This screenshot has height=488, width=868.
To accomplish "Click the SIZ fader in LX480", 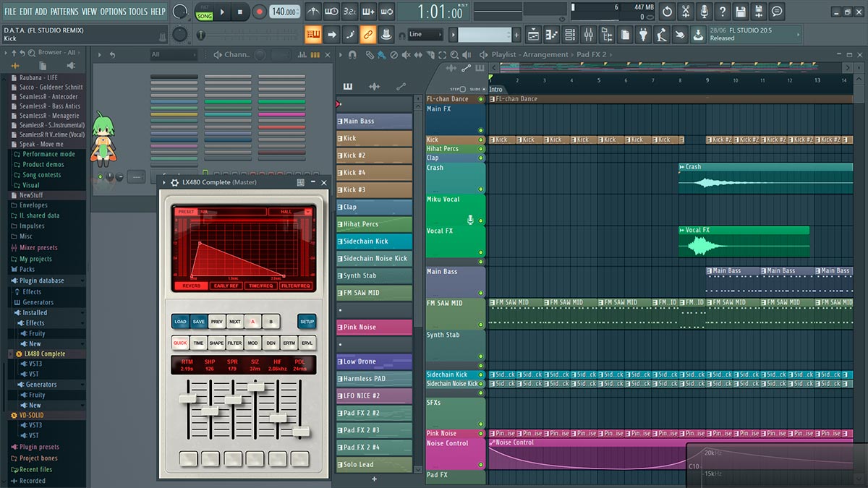I will [x=255, y=387].
